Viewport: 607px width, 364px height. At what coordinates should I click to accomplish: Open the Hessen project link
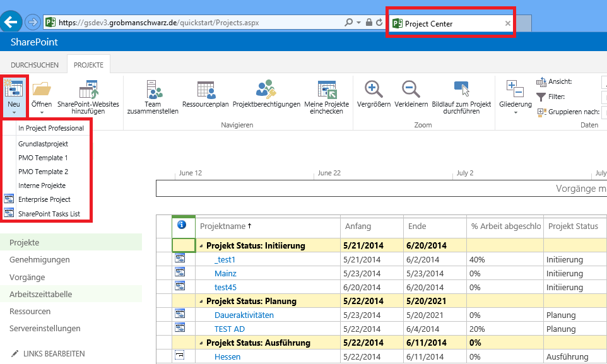pyautogui.click(x=227, y=356)
